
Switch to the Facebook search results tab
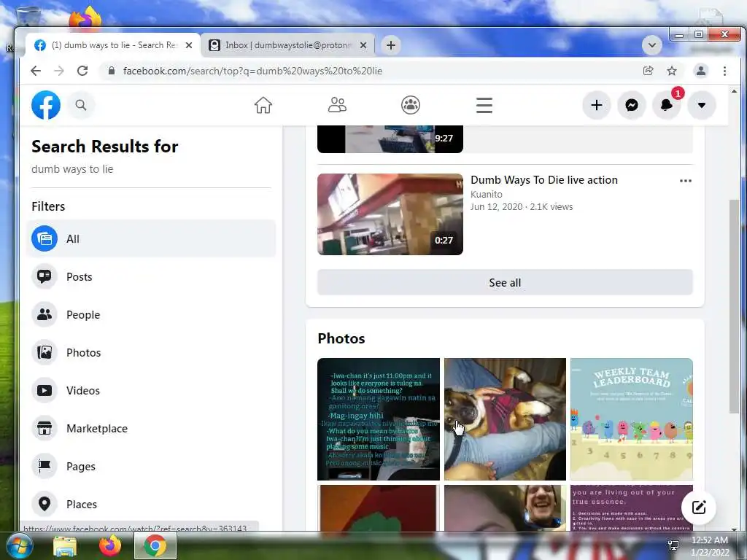(113, 45)
